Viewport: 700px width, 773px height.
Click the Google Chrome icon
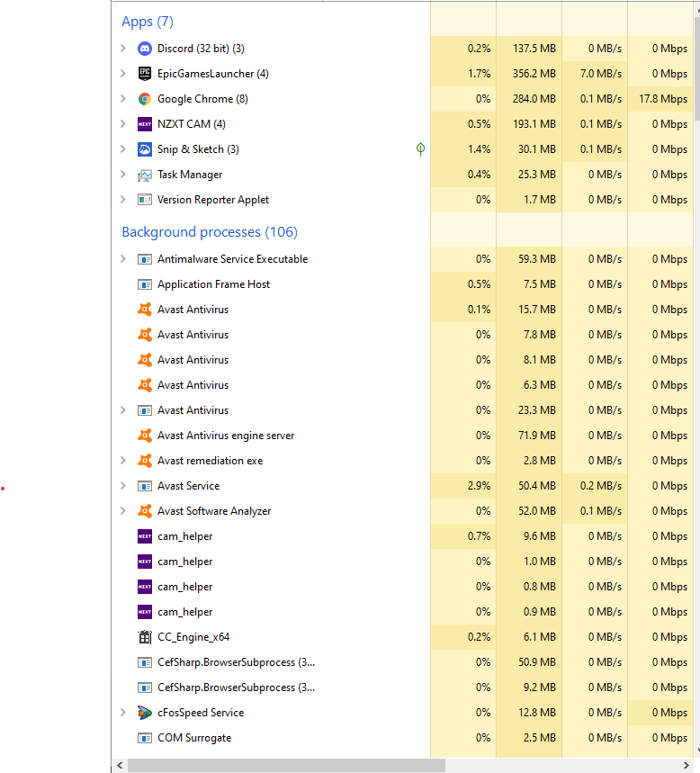(145, 99)
